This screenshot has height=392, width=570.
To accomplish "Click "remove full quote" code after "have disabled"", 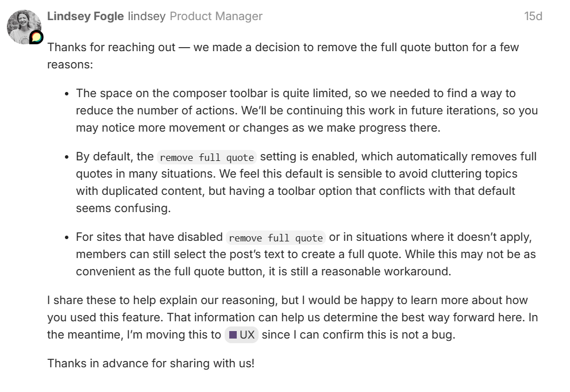I will click(276, 237).
